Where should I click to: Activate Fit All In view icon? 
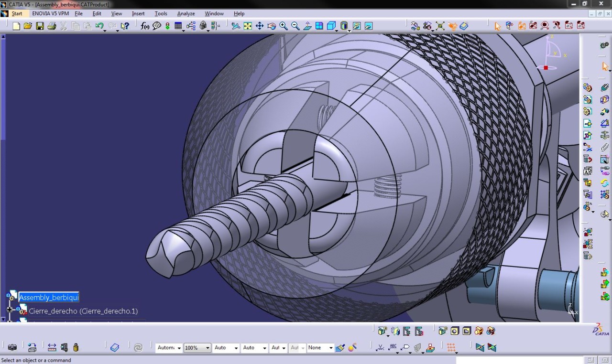pos(248,26)
